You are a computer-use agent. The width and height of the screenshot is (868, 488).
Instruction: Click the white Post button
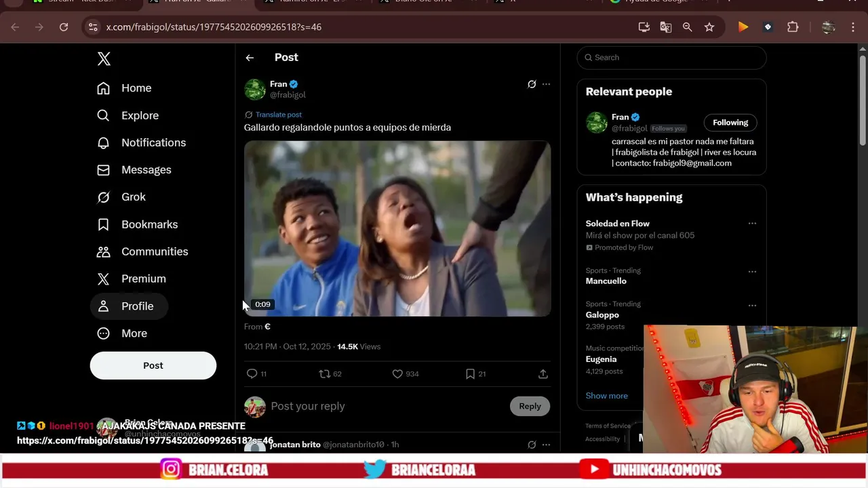[153, 365]
